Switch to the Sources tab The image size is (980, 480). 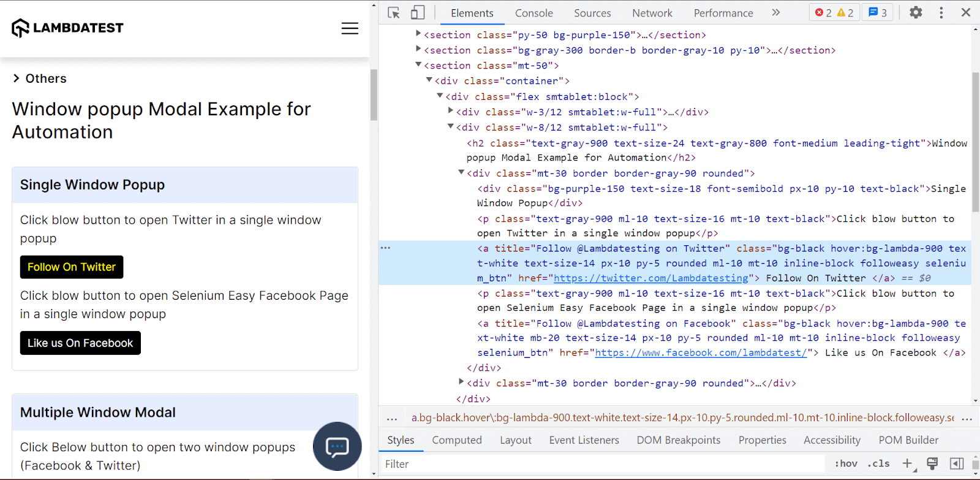[592, 13]
